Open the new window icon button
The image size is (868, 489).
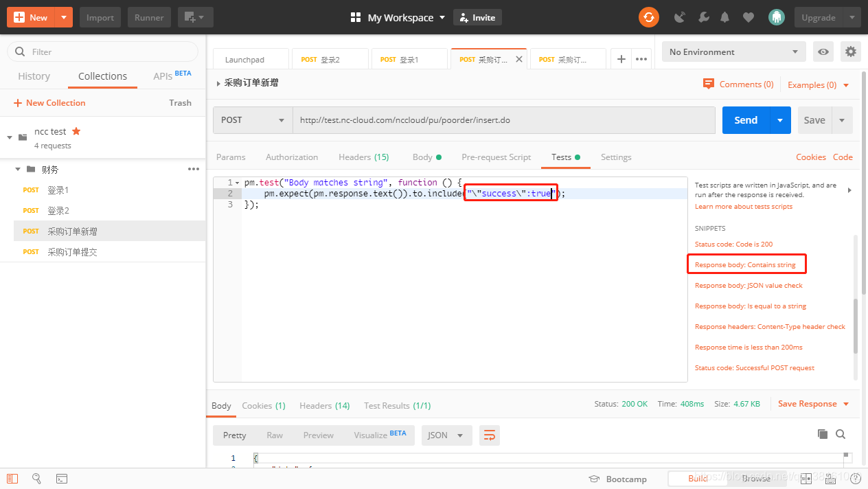tap(196, 17)
